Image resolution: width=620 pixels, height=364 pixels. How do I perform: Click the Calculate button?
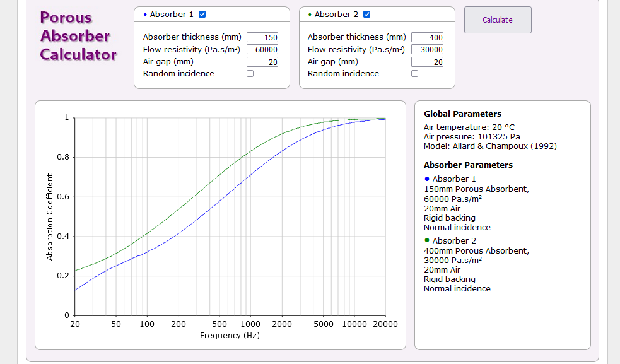pos(498,20)
